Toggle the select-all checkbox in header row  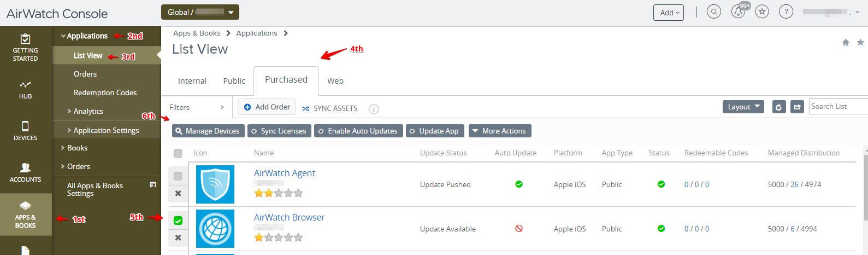click(178, 153)
